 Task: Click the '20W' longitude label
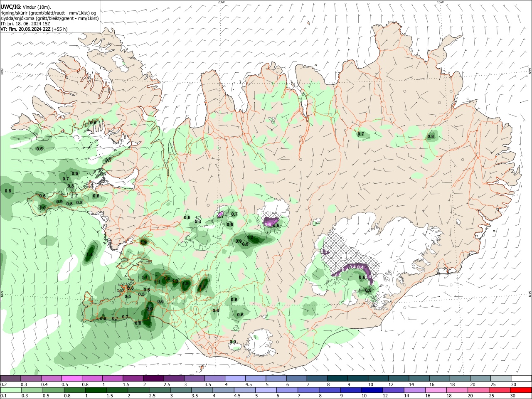pos(221,2)
